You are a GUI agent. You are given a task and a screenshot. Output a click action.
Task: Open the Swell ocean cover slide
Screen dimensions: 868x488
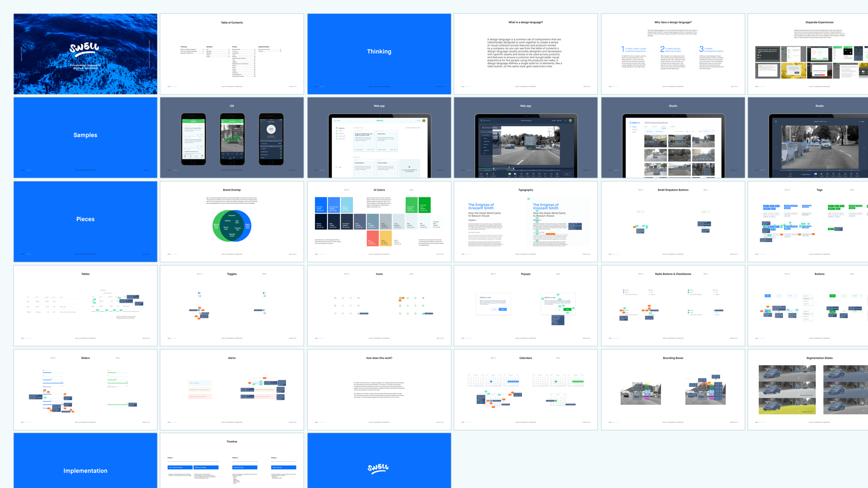click(85, 54)
